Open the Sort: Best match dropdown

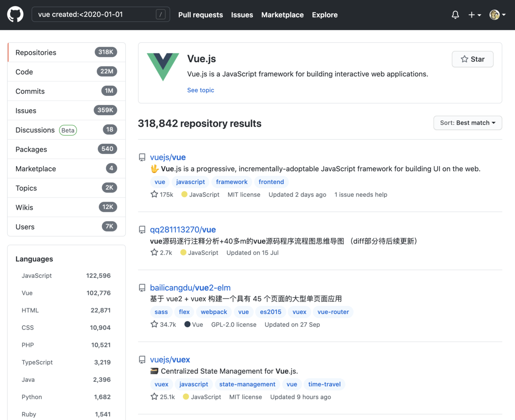pos(468,123)
